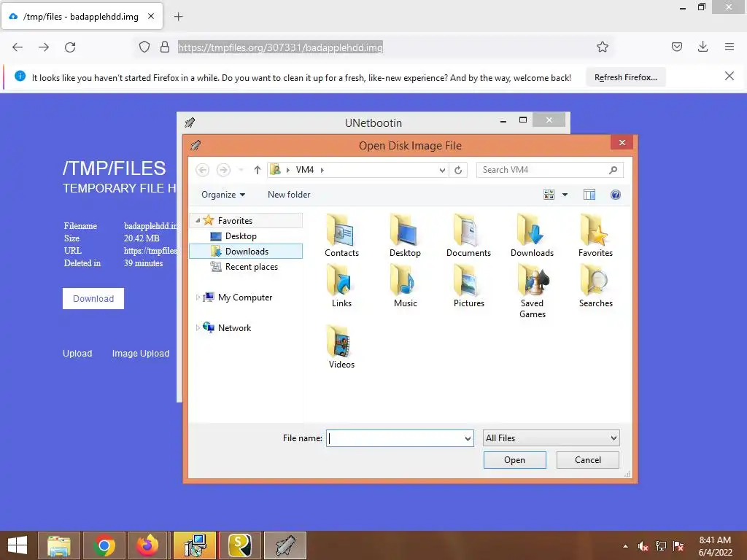Click volume icon in system tray
The height and width of the screenshot is (560, 747).
pos(643,546)
